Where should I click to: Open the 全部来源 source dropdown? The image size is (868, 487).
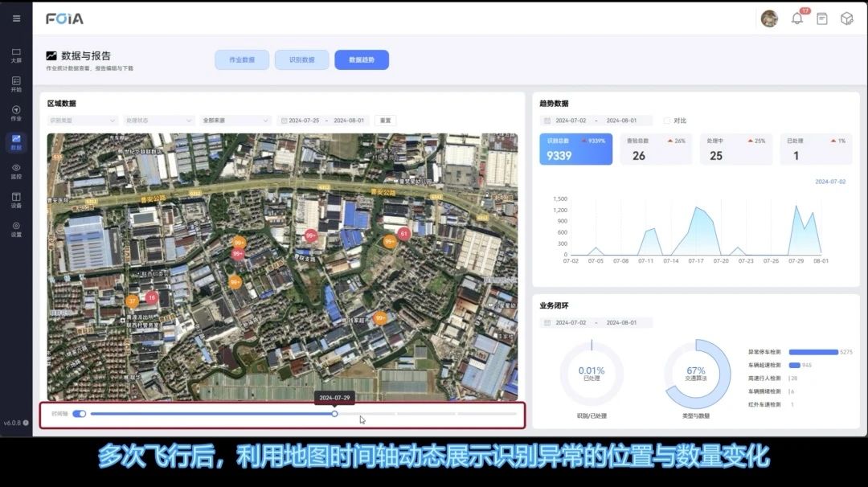point(235,121)
